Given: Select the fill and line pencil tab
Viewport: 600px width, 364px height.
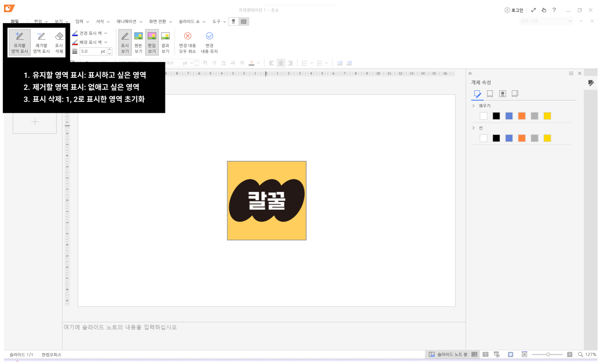Looking at the screenshot, I should pos(478,94).
